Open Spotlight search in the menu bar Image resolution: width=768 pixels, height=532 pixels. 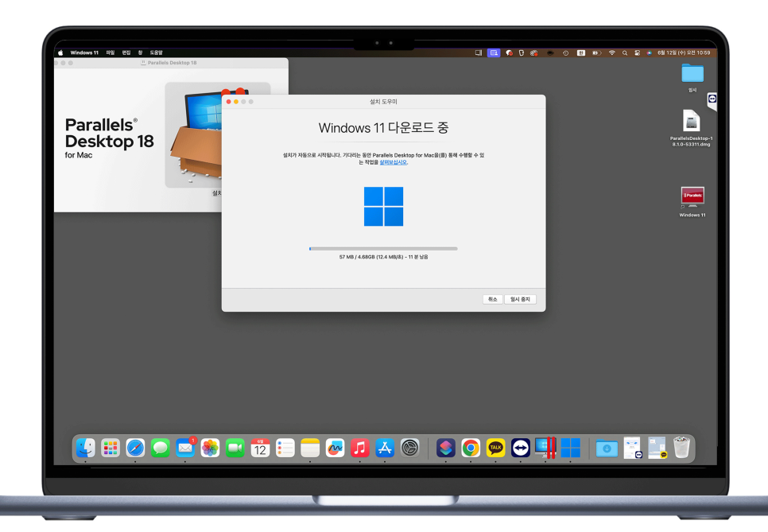tap(624, 53)
